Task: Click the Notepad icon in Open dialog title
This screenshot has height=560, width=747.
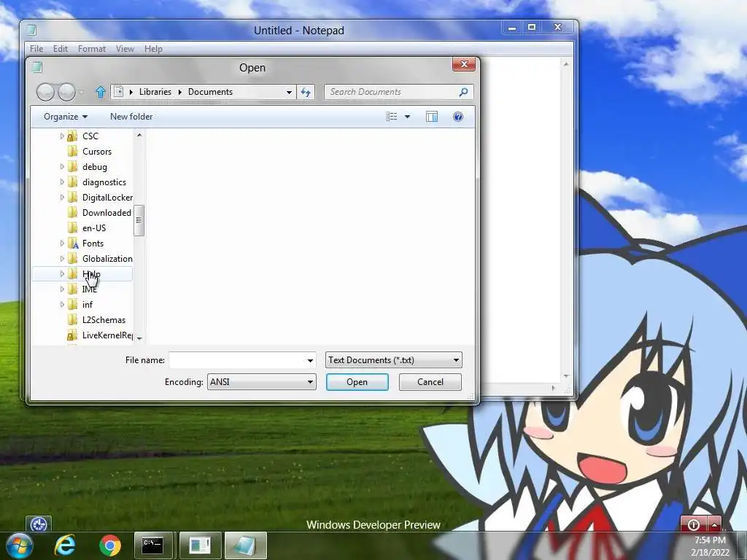Action: [x=36, y=68]
